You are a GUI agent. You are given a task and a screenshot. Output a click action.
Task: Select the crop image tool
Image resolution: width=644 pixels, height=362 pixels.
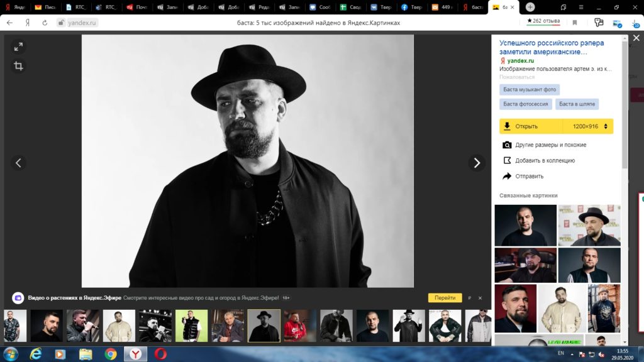(x=18, y=66)
